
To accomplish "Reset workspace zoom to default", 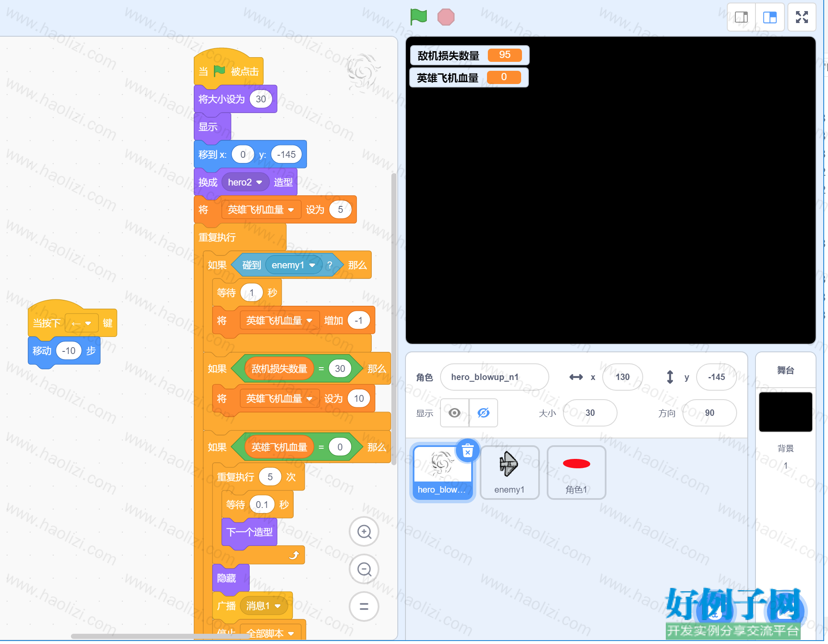I will tap(364, 606).
